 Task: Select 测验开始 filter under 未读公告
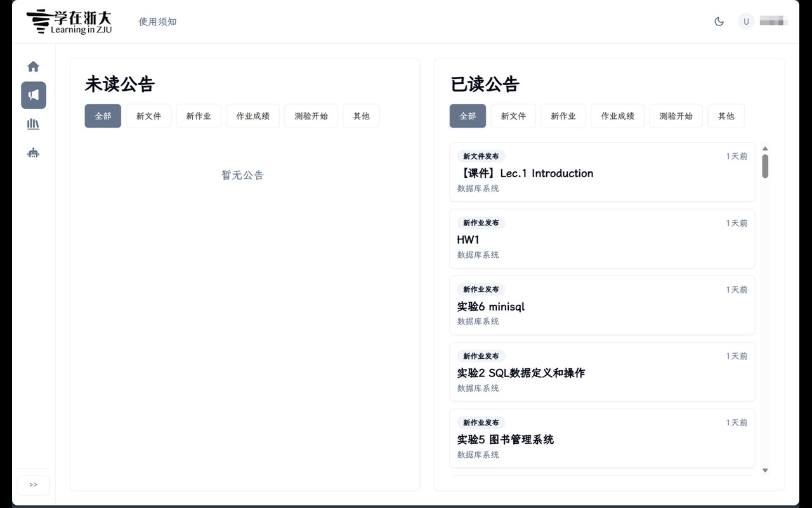point(311,116)
